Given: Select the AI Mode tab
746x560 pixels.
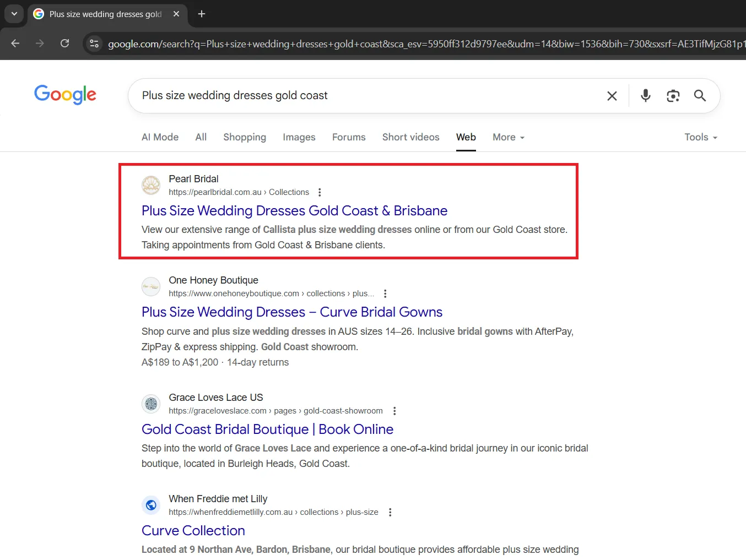Looking at the screenshot, I should 160,137.
